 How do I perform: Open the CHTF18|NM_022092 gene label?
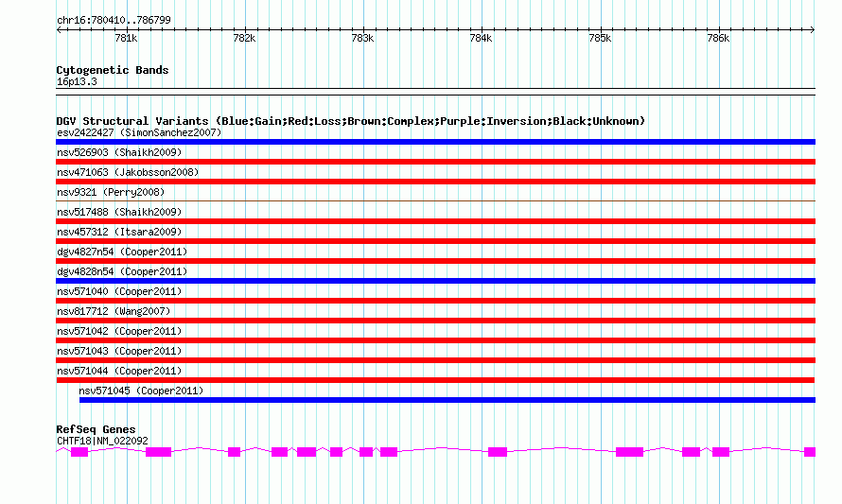[x=102, y=441]
